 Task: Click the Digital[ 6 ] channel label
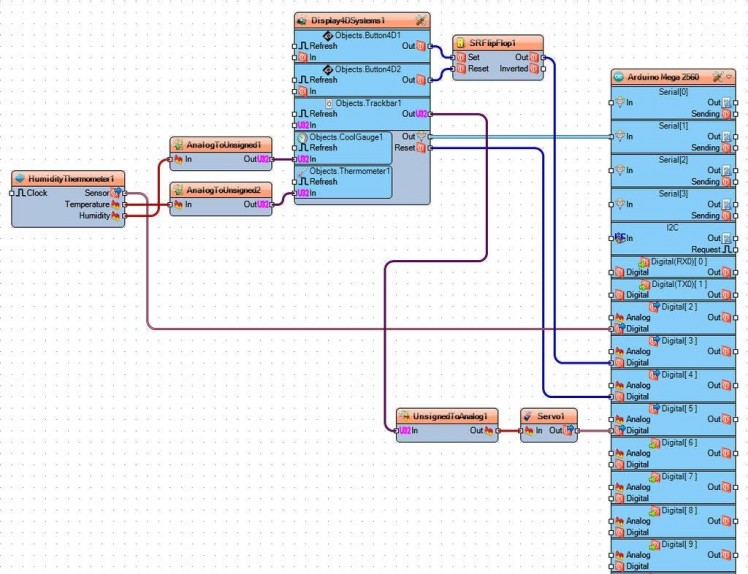(x=679, y=443)
